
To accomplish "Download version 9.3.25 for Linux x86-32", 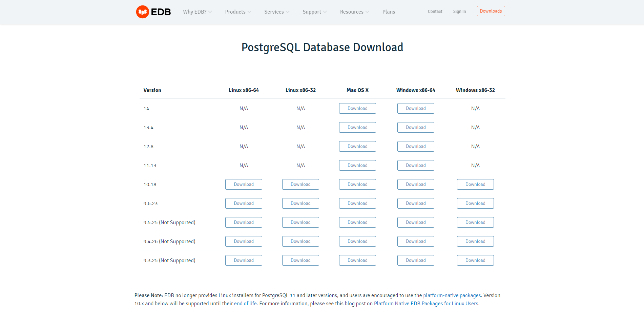I will coord(300,260).
